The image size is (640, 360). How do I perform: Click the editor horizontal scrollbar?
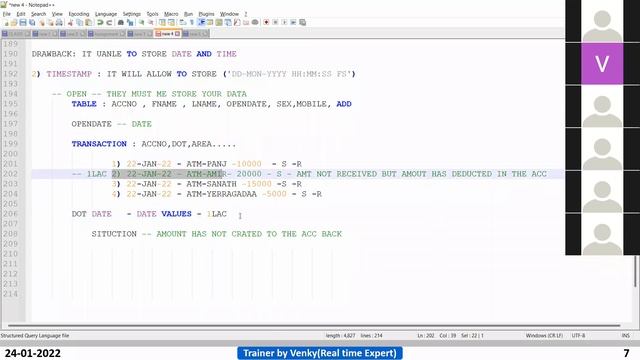tap(314, 326)
